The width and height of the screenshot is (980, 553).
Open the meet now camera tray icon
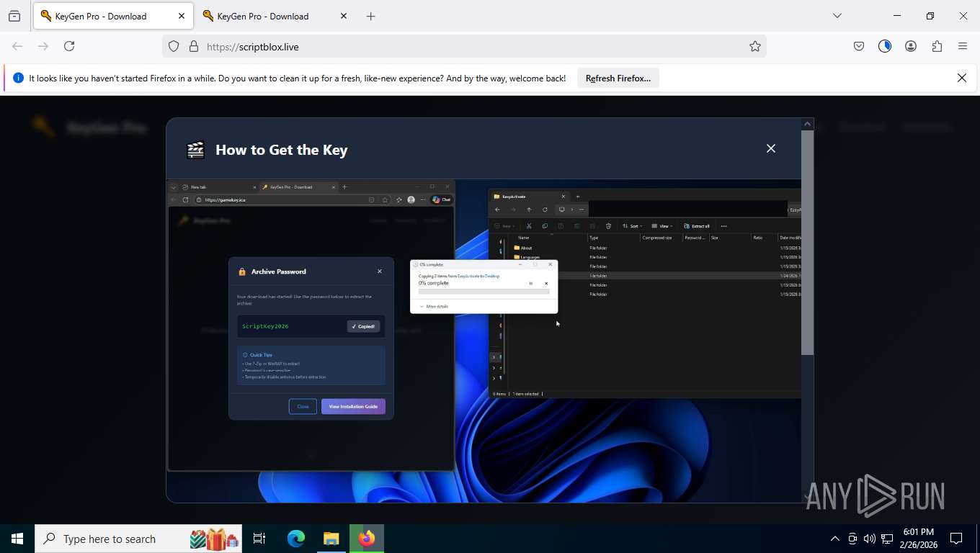[852, 539]
